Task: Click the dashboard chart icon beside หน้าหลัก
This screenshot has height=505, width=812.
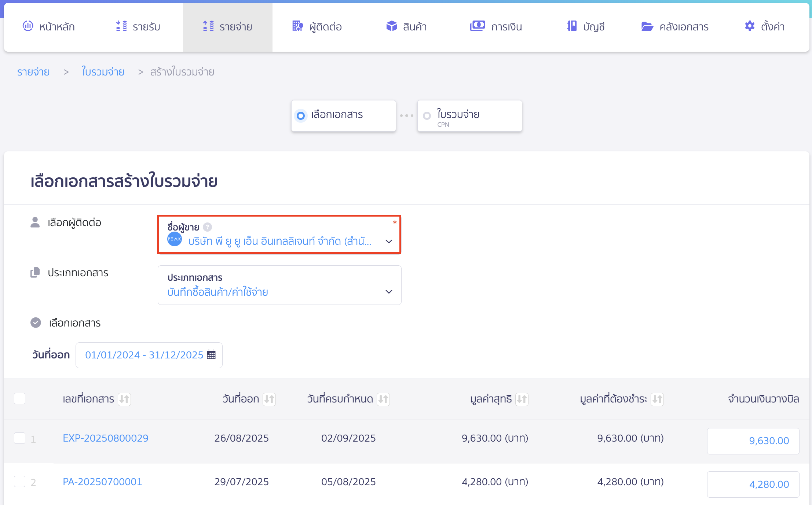Action: [x=28, y=26]
